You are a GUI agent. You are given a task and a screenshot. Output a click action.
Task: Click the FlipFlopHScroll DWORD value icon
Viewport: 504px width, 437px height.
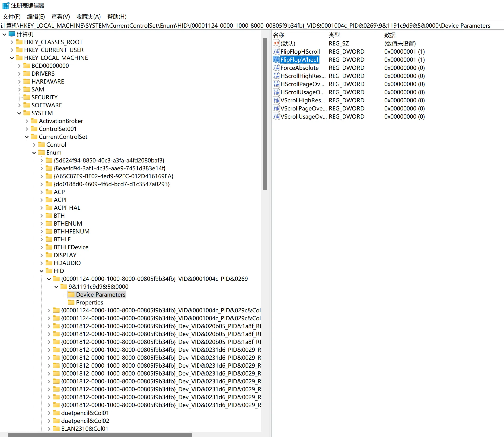(x=276, y=52)
